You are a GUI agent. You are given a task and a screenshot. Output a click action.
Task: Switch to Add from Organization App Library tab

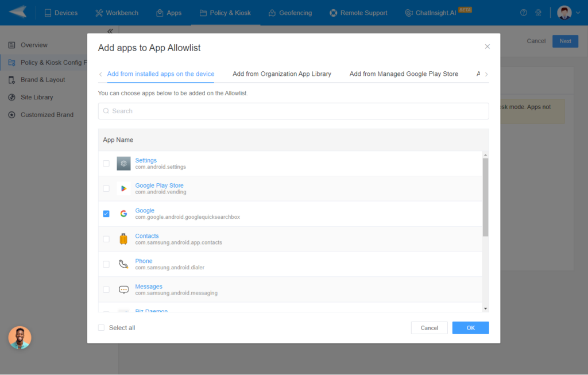point(281,74)
